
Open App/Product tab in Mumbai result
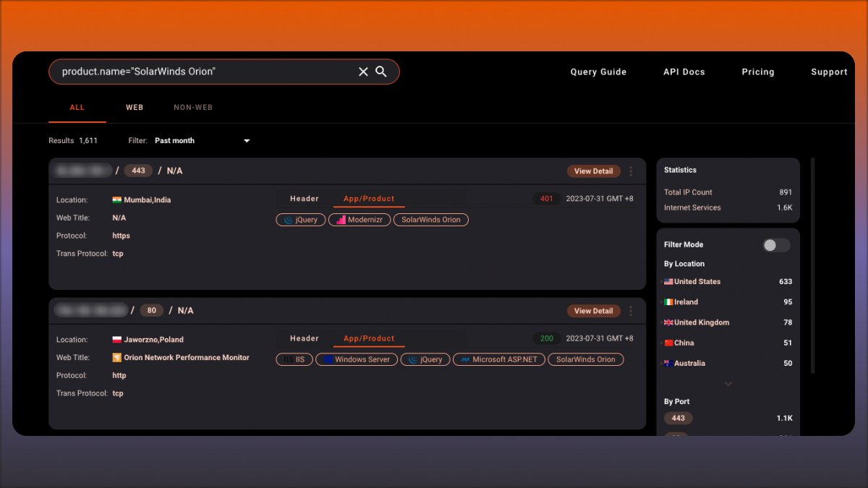pos(369,199)
